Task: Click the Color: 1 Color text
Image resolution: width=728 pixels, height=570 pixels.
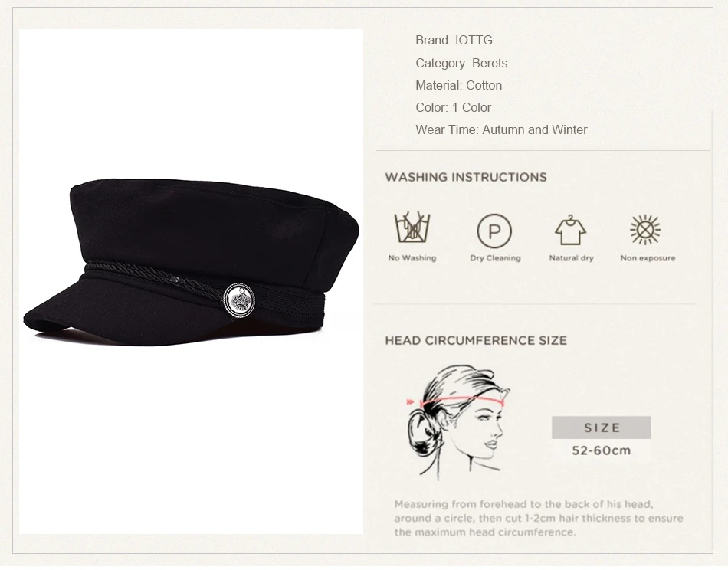Action: pos(453,108)
